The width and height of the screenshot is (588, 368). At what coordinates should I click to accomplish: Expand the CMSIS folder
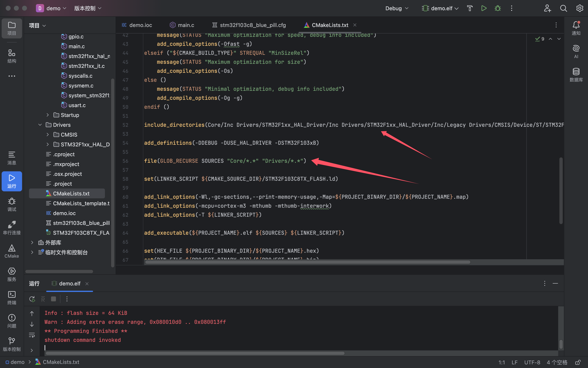click(48, 135)
